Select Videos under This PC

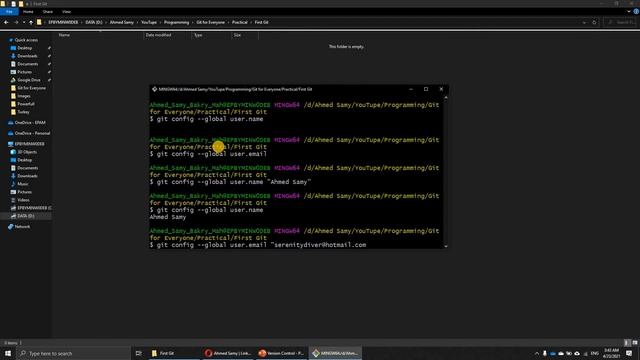[23, 200]
